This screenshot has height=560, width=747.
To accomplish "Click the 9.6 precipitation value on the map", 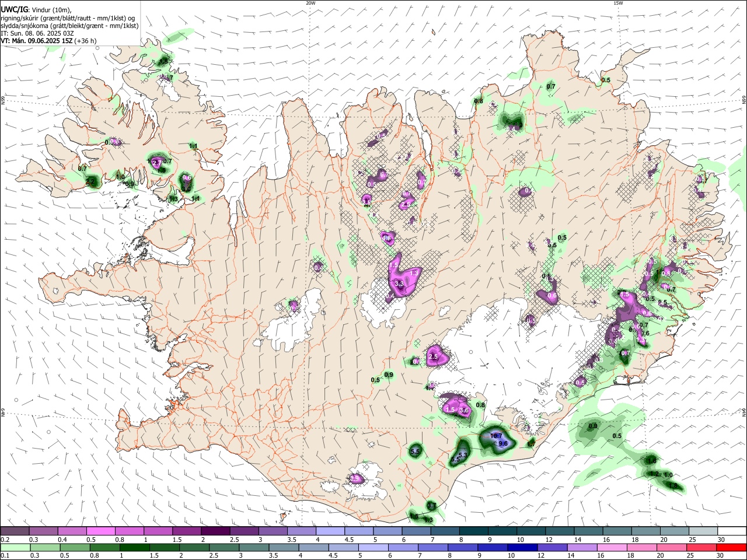I will point(504,443).
